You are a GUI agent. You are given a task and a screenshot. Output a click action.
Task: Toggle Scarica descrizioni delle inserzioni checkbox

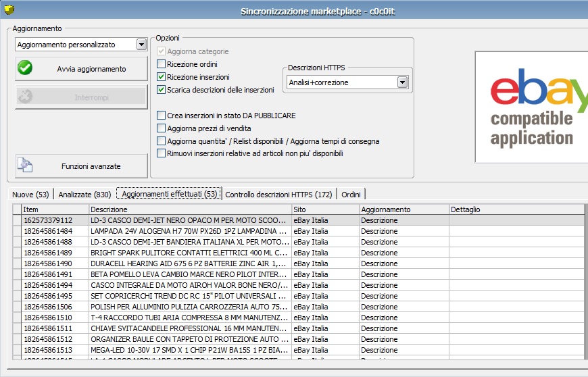click(162, 90)
